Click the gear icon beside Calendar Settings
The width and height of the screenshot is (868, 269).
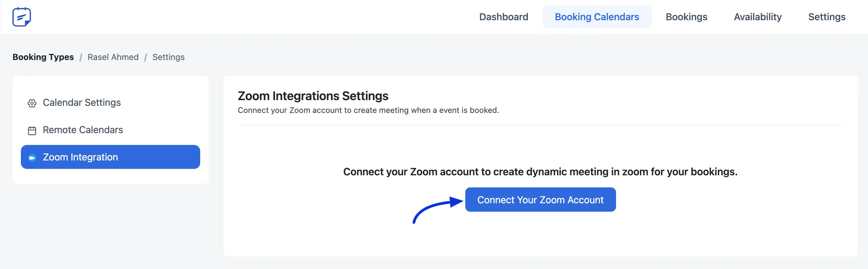[x=32, y=103]
